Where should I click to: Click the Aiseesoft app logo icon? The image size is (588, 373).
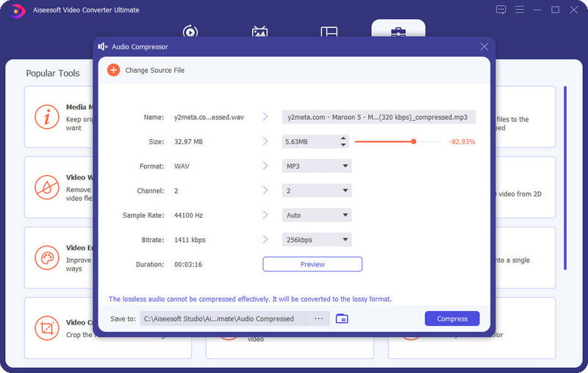17,10
